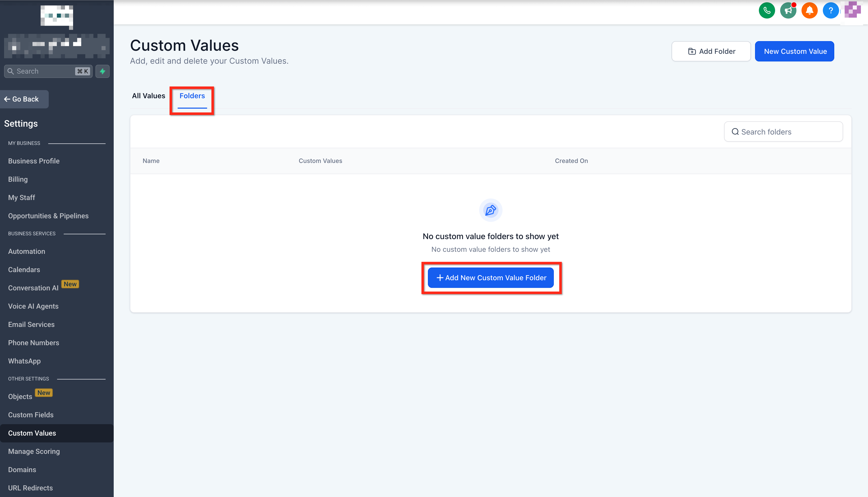Click the New Custom Value button
Screen dimensions: 868x497
coord(795,52)
